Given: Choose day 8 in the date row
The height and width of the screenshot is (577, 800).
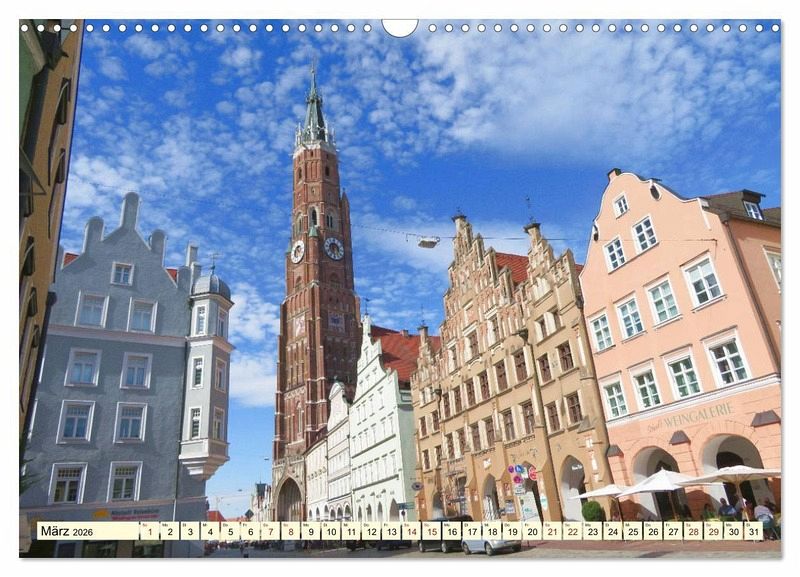Looking at the screenshot, I should [x=289, y=531].
